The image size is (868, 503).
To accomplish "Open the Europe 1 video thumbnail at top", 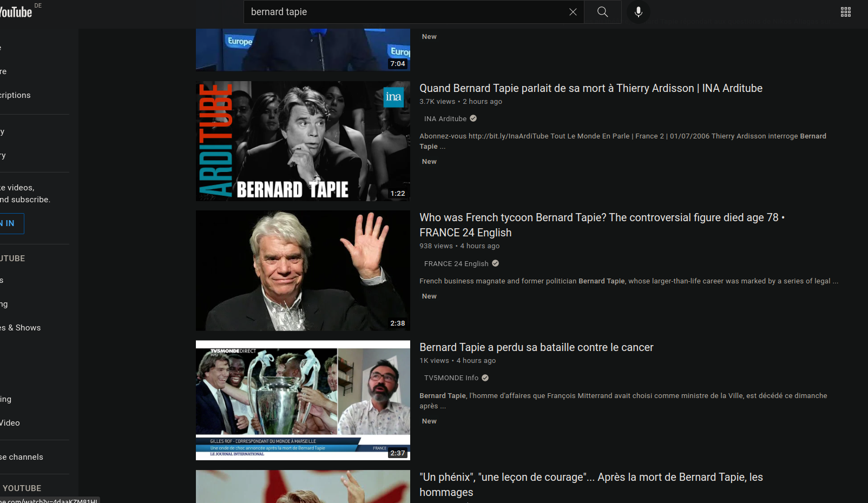I will 303,50.
